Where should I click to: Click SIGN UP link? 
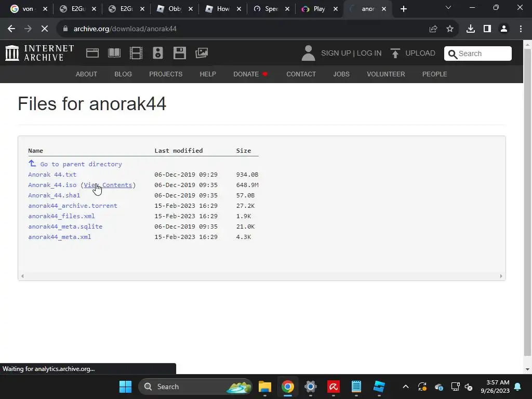pos(336,54)
